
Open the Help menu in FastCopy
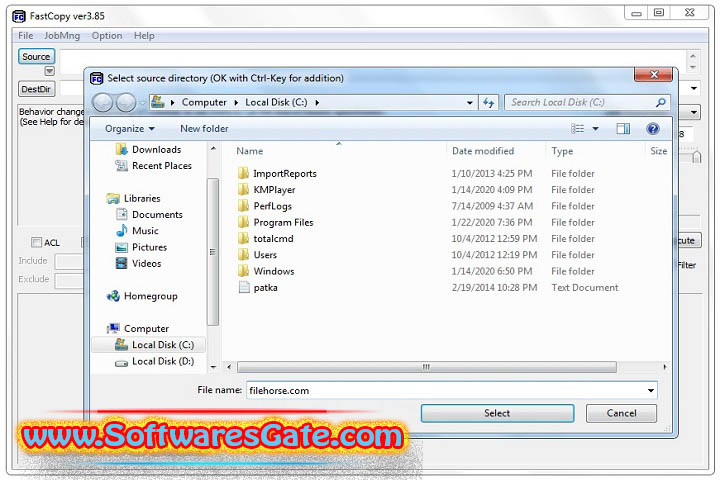click(x=144, y=36)
